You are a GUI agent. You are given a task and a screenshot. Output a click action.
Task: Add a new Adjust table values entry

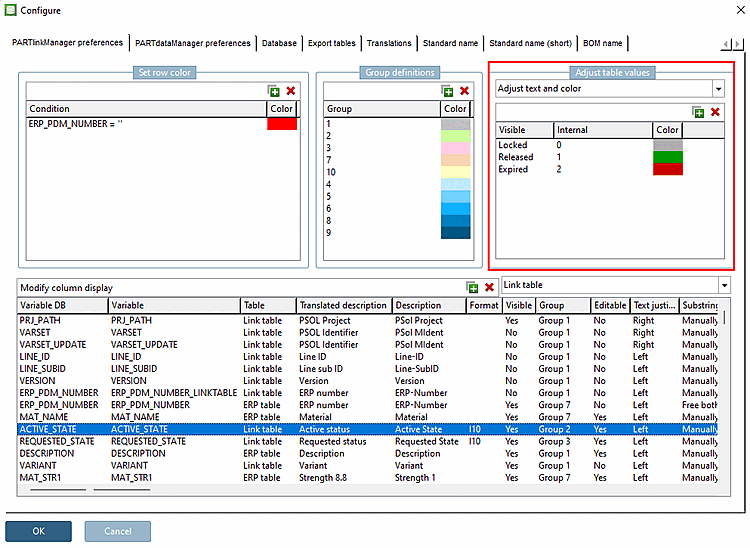click(x=698, y=112)
